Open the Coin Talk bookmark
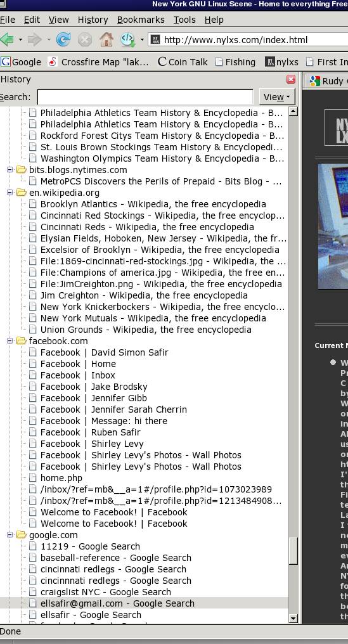Screen dimensions: 348x644 pyautogui.click(x=183, y=62)
